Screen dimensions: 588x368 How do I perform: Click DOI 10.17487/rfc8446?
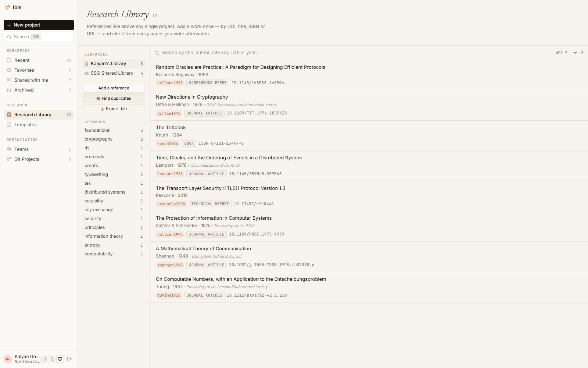(x=254, y=204)
